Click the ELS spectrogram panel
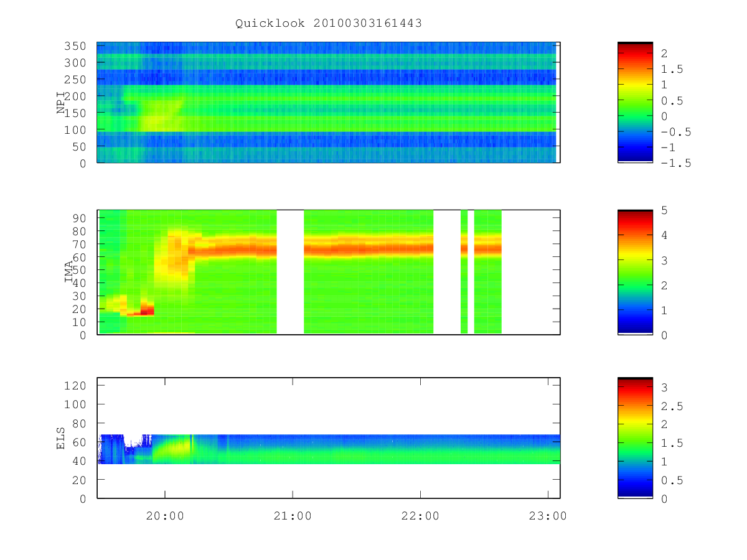747x560 pixels. pos(328,438)
